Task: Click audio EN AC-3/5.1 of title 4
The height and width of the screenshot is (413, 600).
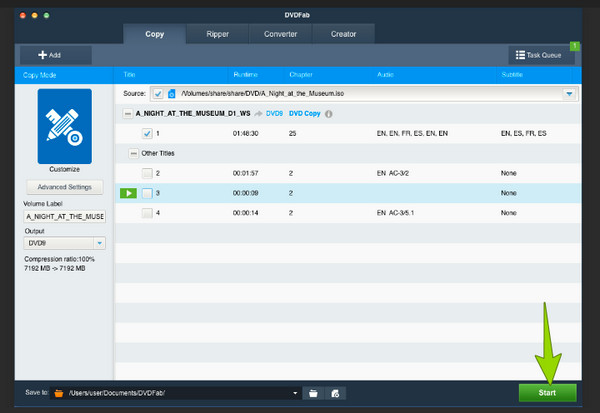Action: click(x=395, y=213)
